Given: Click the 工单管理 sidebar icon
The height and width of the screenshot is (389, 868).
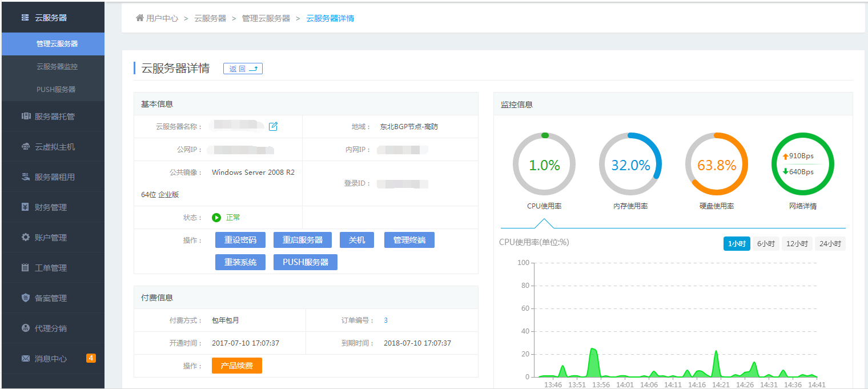Looking at the screenshot, I should point(25,267).
